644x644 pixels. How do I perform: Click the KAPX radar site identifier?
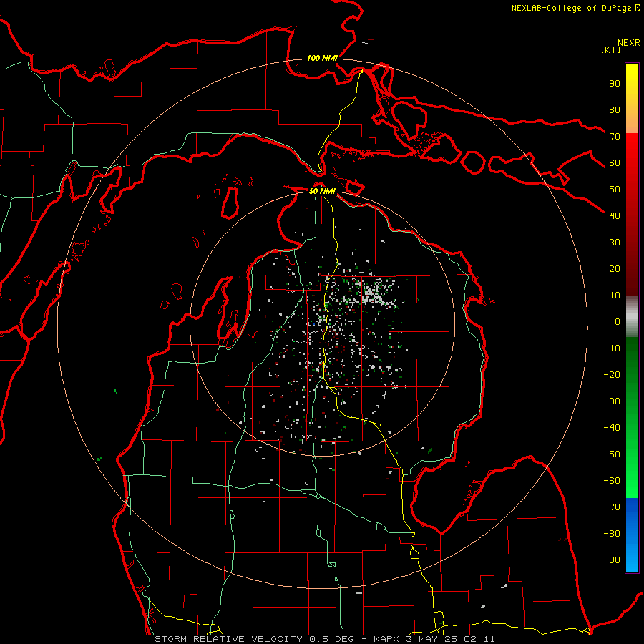[386, 639]
